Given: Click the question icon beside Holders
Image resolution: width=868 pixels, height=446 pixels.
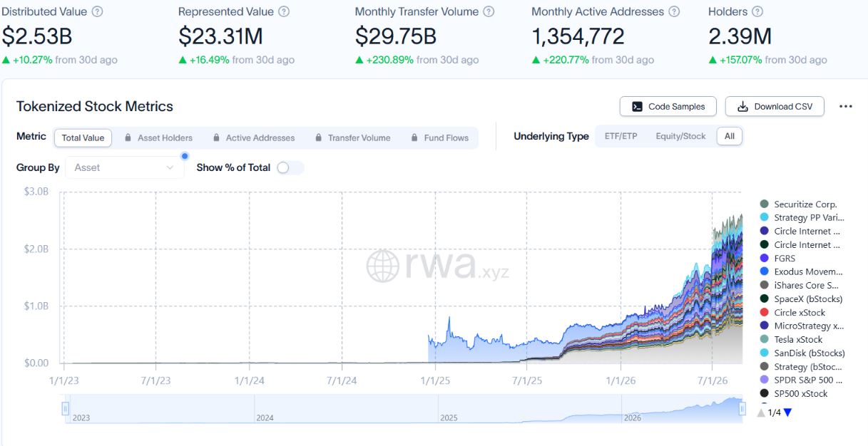Looking at the screenshot, I should 757,11.
